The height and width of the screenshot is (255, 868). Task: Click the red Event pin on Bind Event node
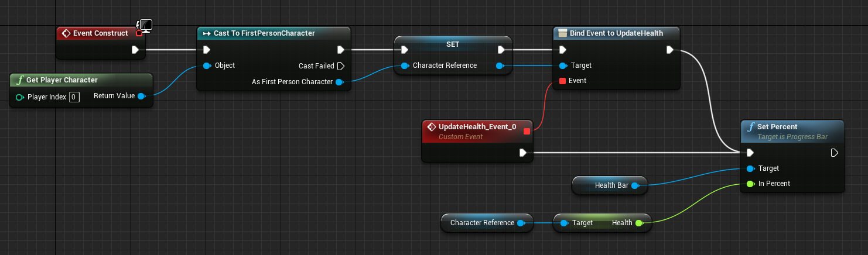[x=562, y=81]
